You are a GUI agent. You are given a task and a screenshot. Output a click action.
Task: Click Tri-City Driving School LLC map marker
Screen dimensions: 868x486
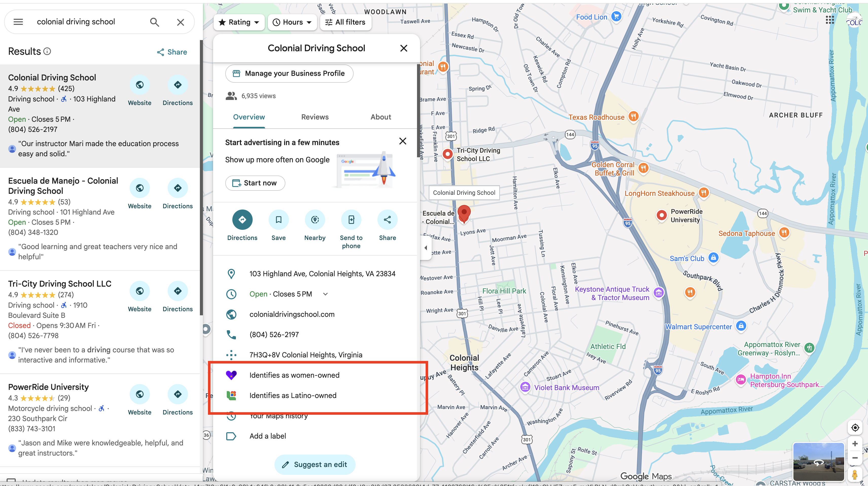(x=447, y=154)
